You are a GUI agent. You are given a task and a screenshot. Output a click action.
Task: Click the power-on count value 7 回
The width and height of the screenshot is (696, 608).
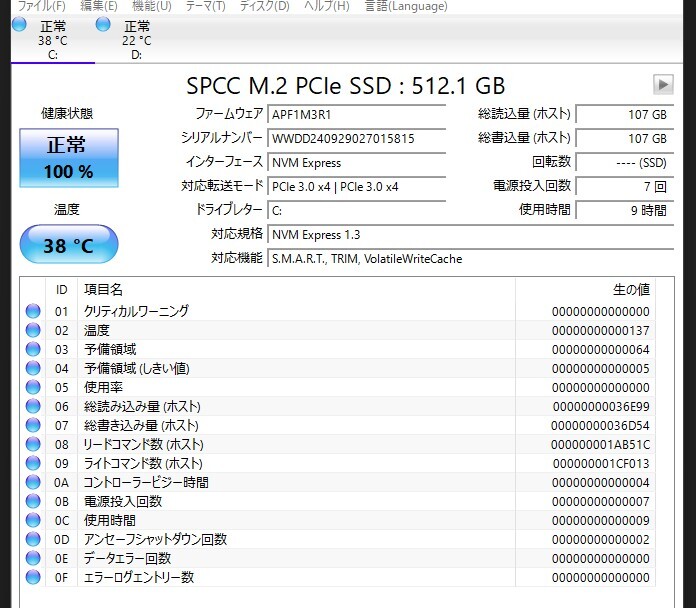click(625, 186)
